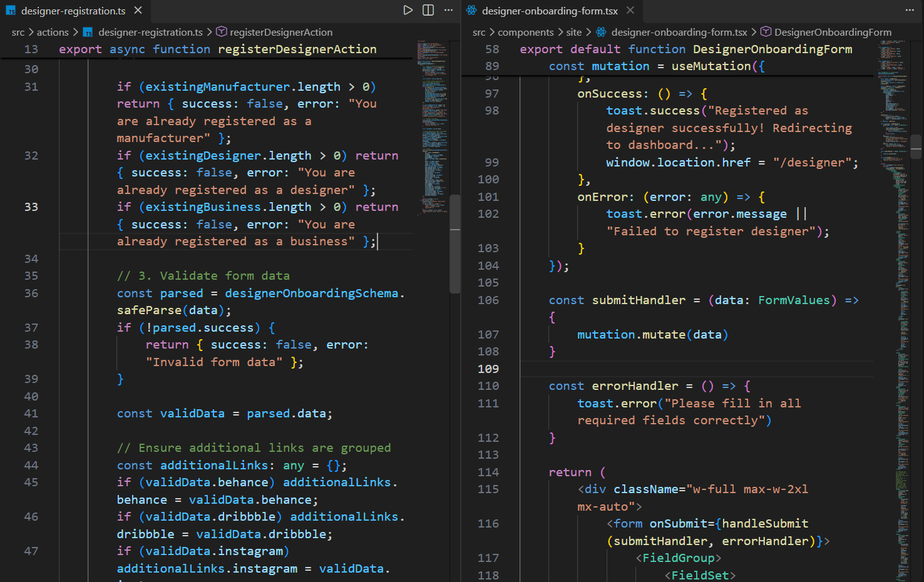The width and height of the screenshot is (924, 582).
Task: Click 'errorHandler' declaration on line 110
Action: pyautogui.click(x=635, y=386)
